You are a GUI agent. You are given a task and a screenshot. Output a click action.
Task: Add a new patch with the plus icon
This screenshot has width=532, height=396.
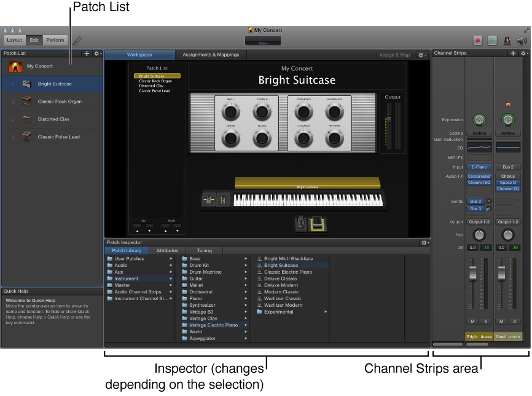point(87,53)
